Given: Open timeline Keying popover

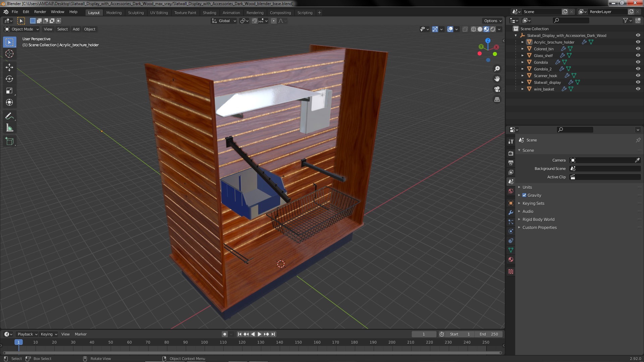Looking at the screenshot, I should pyautogui.click(x=49, y=334).
